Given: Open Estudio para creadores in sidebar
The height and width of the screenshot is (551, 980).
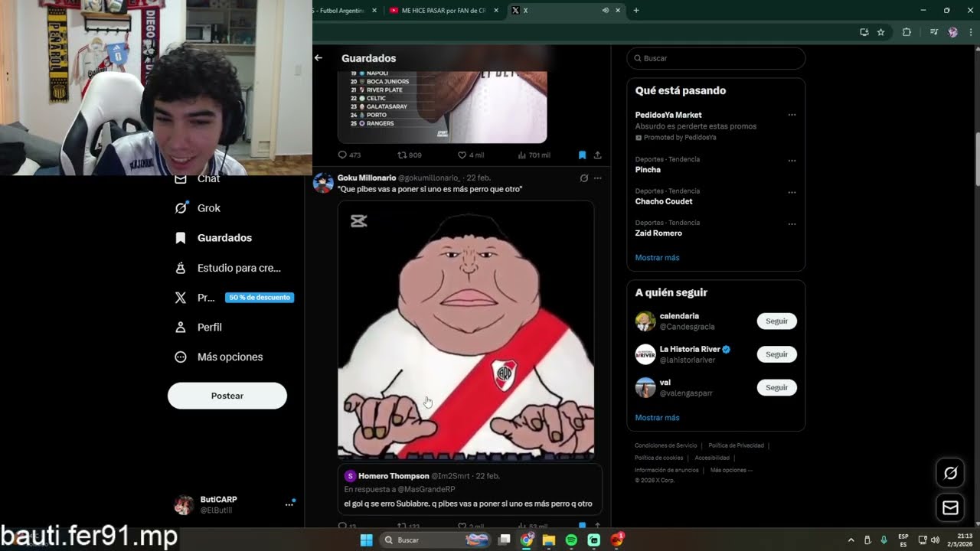Looking at the screenshot, I should pyautogui.click(x=228, y=268).
